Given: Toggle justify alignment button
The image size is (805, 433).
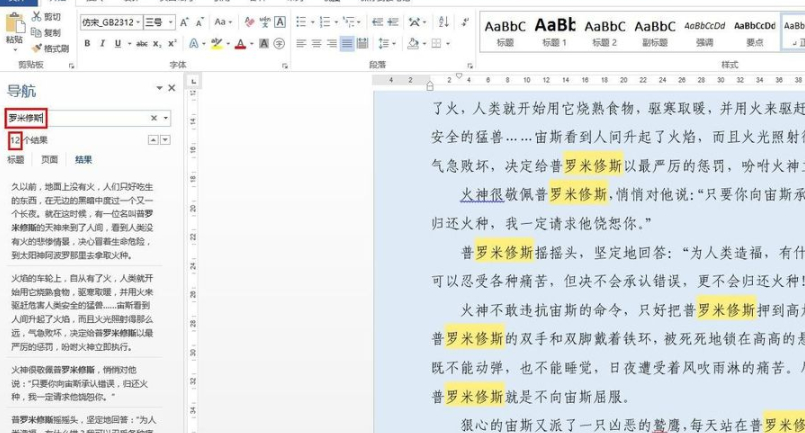Looking at the screenshot, I should click(x=347, y=44).
